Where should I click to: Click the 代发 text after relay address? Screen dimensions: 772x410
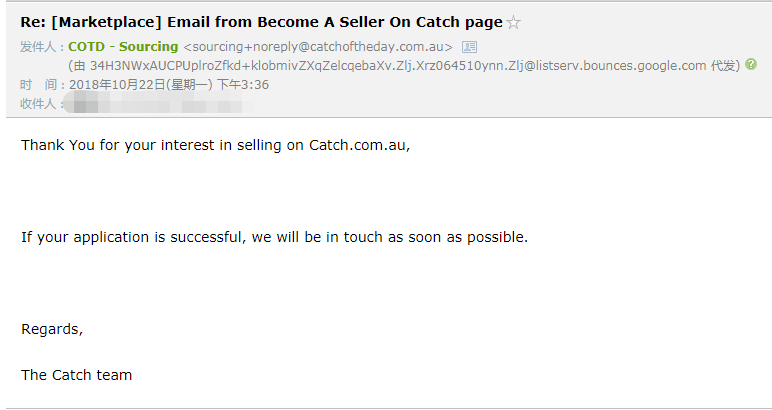click(724, 66)
